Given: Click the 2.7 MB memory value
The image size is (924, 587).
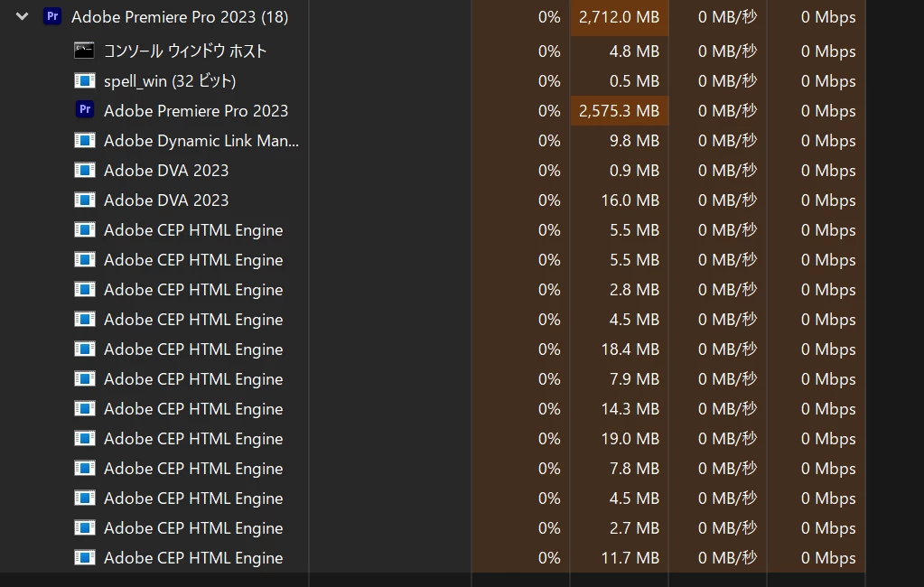Looking at the screenshot, I should coord(634,527).
